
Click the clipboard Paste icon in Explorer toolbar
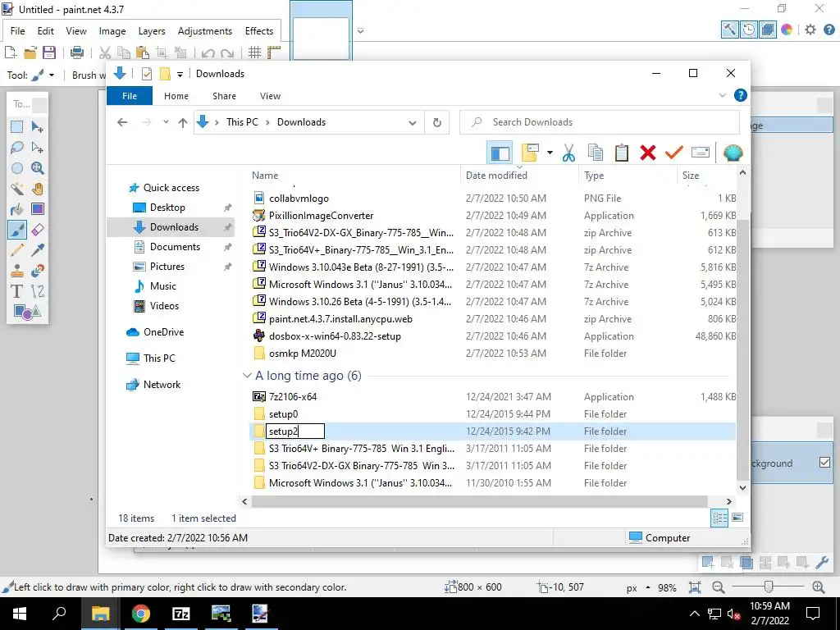(x=622, y=153)
